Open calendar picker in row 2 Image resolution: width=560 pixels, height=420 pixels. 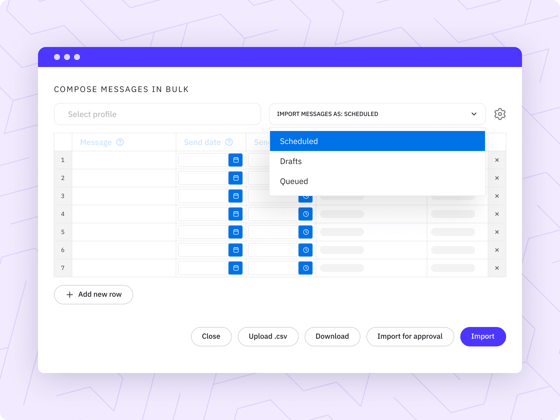point(235,178)
